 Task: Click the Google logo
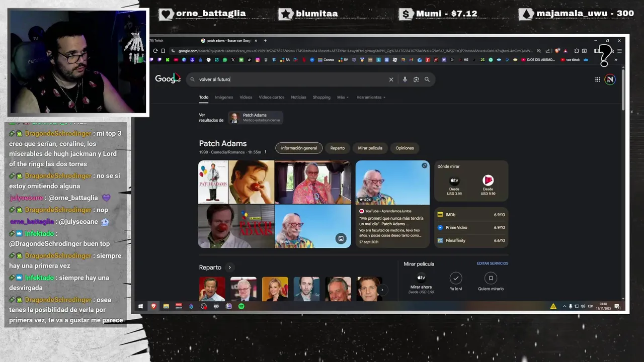click(168, 79)
